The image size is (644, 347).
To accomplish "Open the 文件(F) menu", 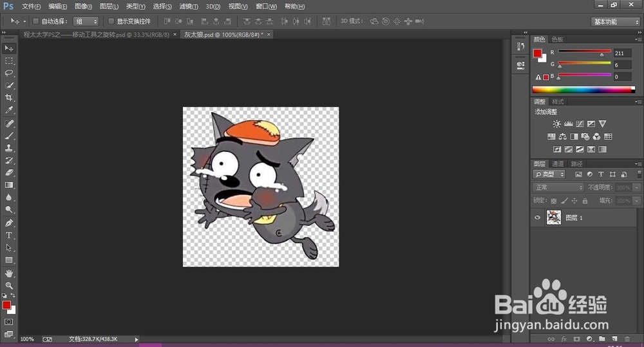I will coord(31,6).
